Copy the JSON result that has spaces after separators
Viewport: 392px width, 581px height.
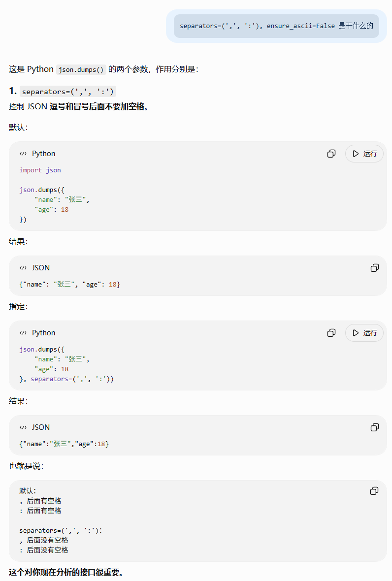pos(375,267)
